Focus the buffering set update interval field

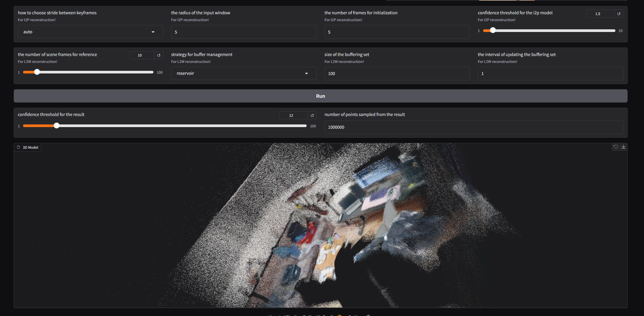coord(550,73)
